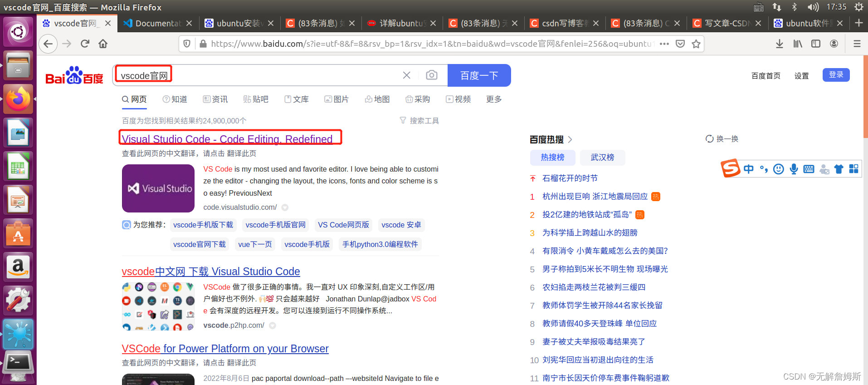Open the Firefox downloads arrow
Viewport: 868px width, 385px height.
779,44
